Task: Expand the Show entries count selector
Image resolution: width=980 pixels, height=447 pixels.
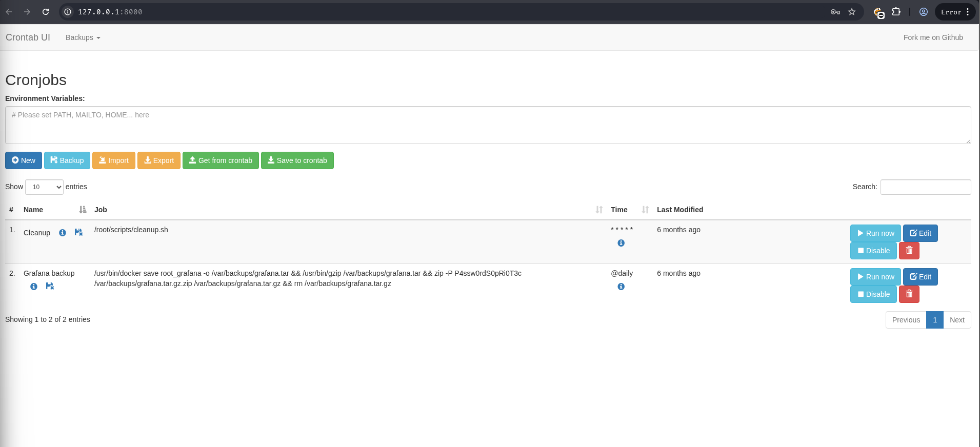Action: click(44, 187)
